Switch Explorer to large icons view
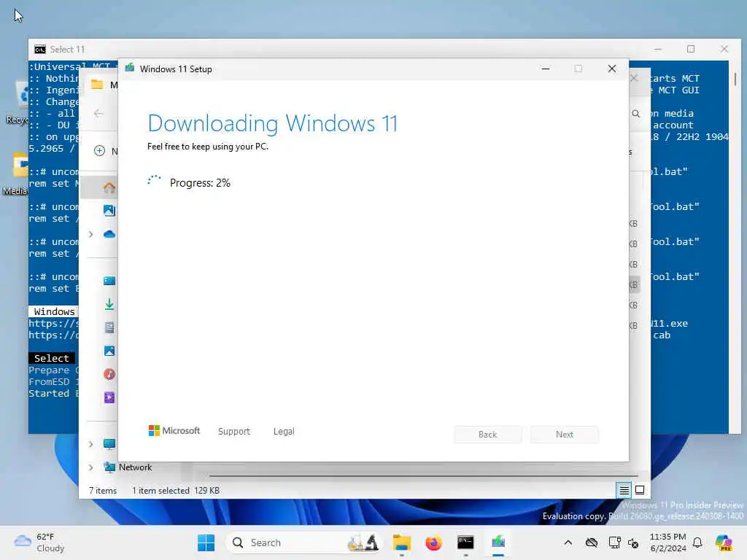 coord(640,490)
